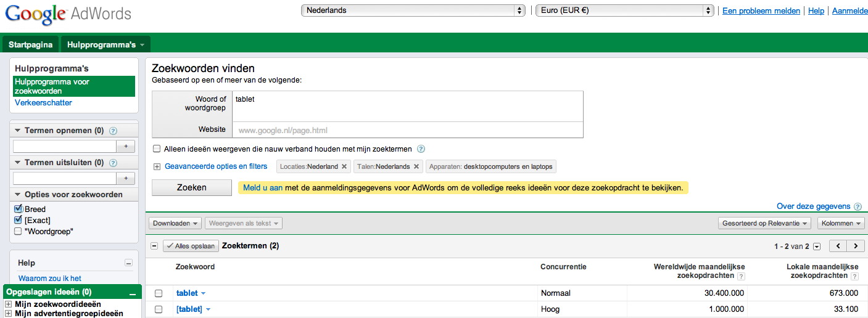Open the Weergeven als tekst dropdown

point(244,223)
